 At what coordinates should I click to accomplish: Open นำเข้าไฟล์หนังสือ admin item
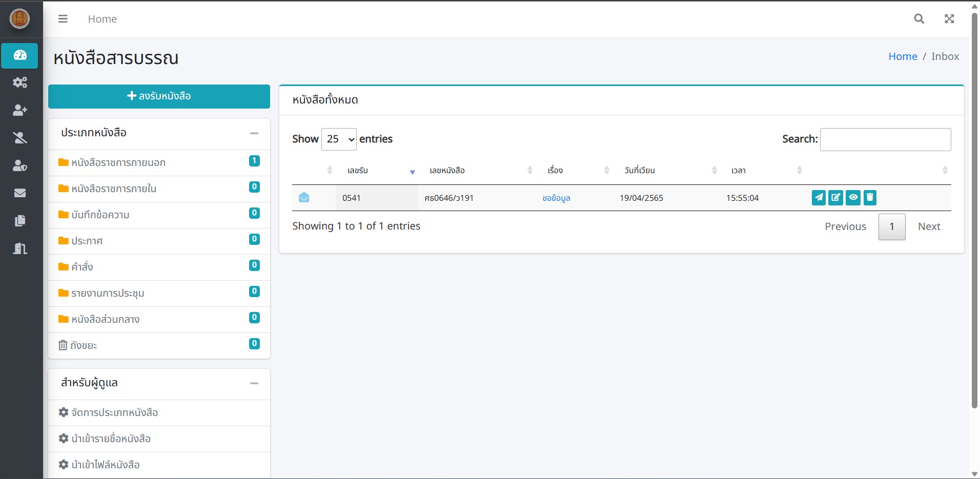159,465
